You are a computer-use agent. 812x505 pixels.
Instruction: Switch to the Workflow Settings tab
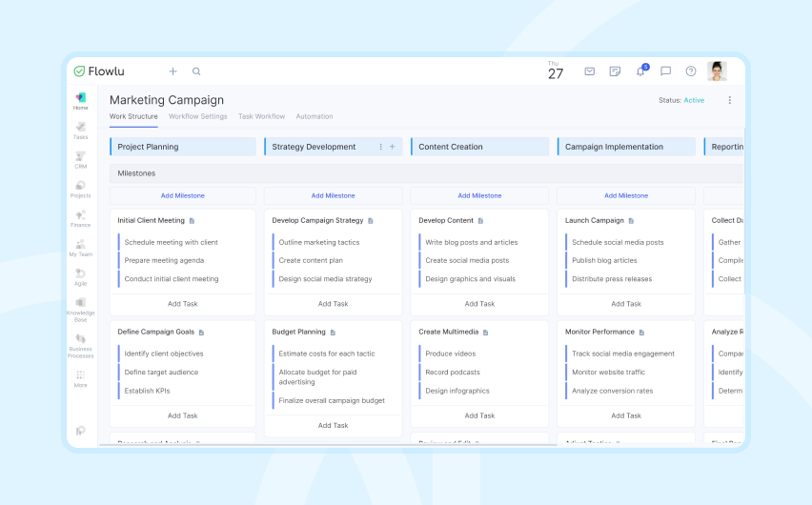pyautogui.click(x=198, y=116)
